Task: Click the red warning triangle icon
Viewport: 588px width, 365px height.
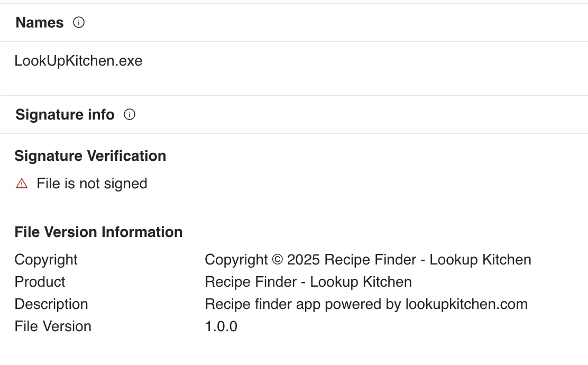Action: (x=22, y=184)
